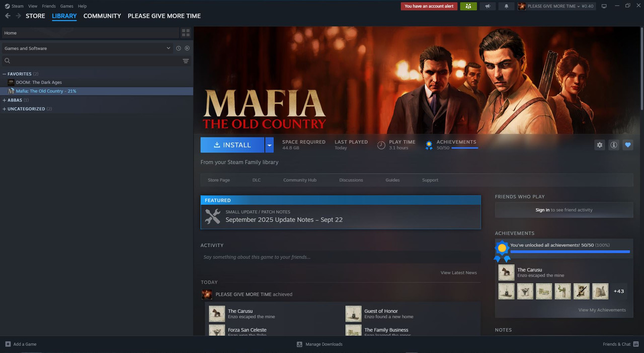Open the Support link
The image size is (644, 353).
click(430, 180)
